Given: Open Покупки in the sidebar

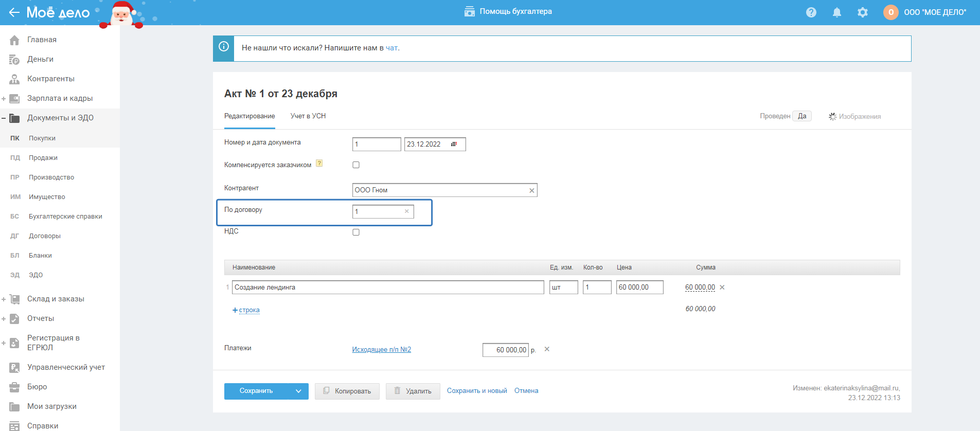Looking at the screenshot, I should click(42, 138).
